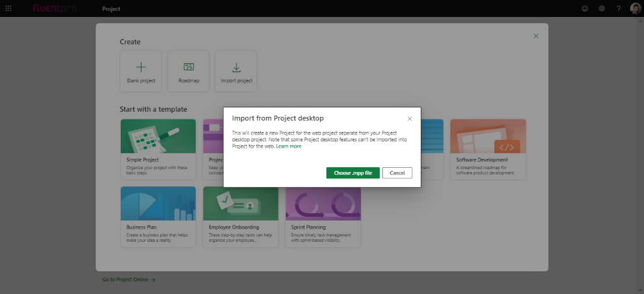Click the Import from Project desktop title
This screenshot has height=294, width=644.
point(278,119)
